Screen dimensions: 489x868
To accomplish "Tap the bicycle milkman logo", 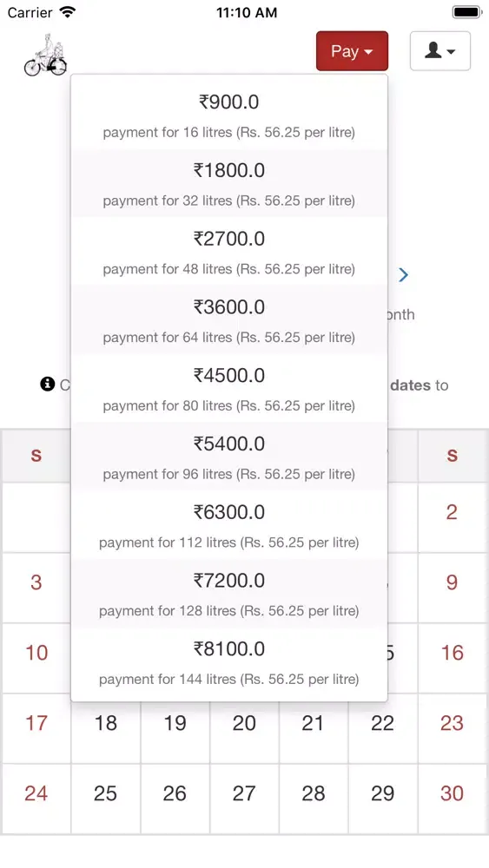I will pyautogui.click(x=45, y=55).
